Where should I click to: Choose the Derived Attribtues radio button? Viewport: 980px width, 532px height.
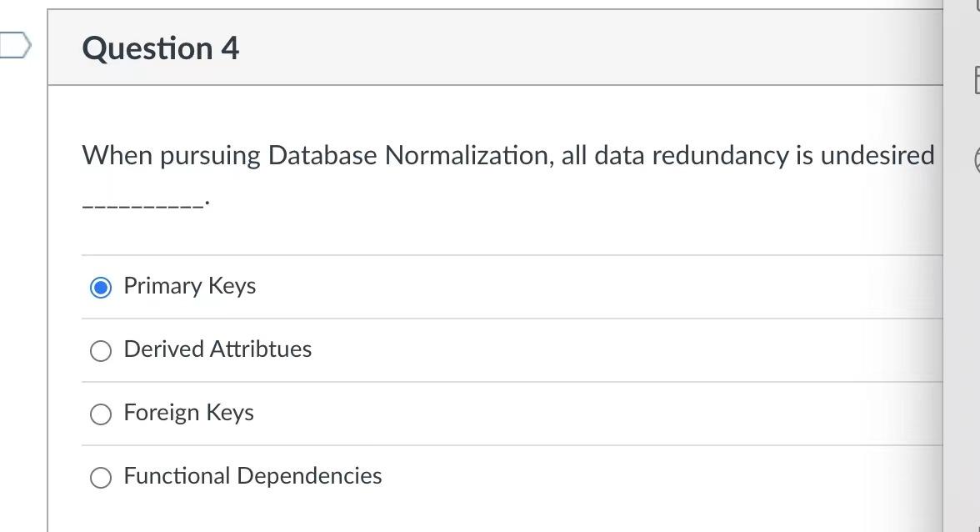pyautogui.click(x=101, y=350)
